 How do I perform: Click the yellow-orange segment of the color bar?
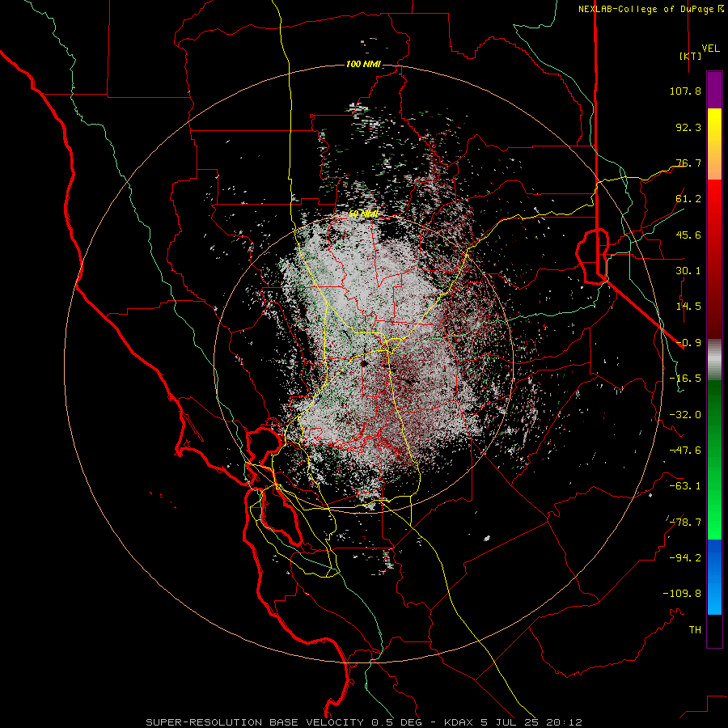pos(714,144)
